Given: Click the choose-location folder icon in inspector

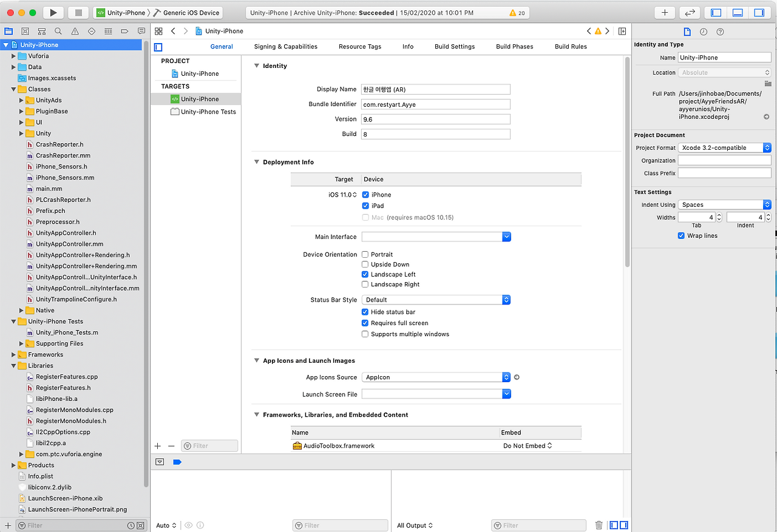Looking at the screenshot, I should click(767, 83).
